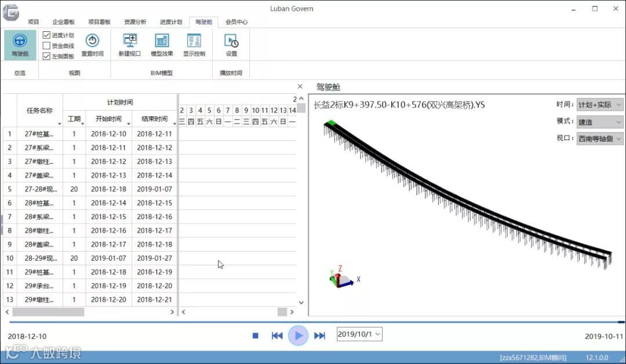Click row number 8 header
Screen dimensions: 626x364
pos(10,231)
